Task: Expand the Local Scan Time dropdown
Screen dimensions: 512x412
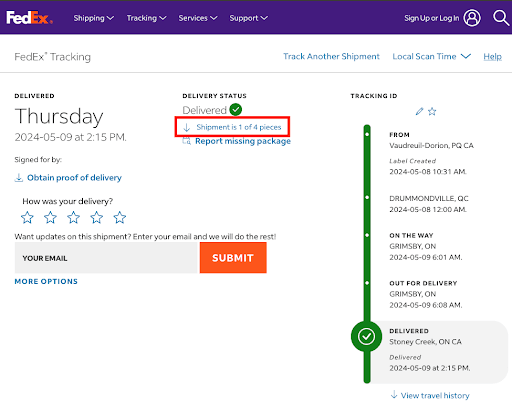Action: 431,56
